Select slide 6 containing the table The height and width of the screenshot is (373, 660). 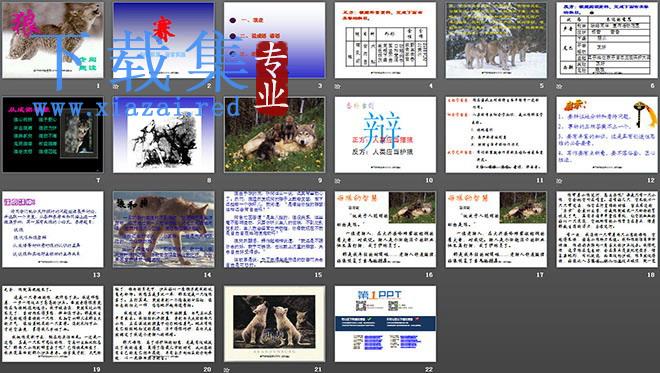click(607, 40)
